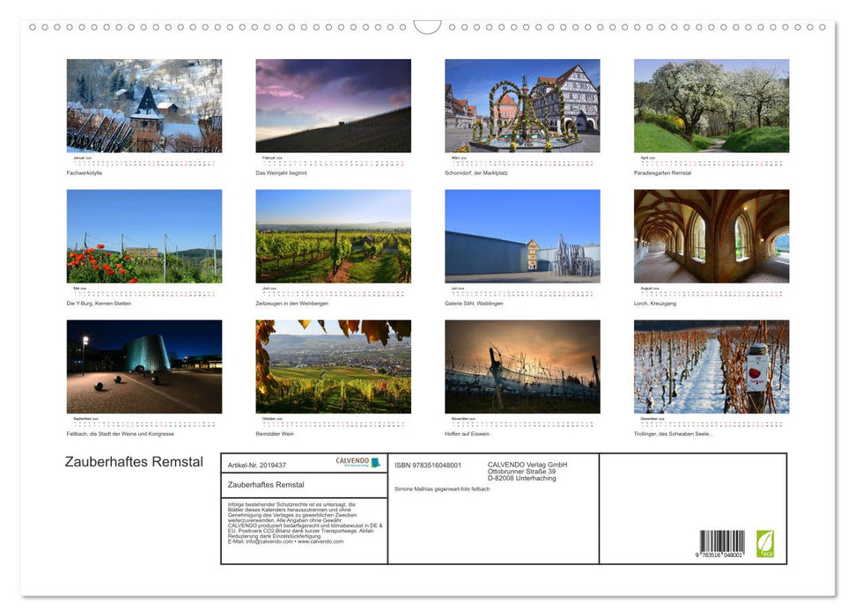Select the May 'Die Y-Burg, Kernen-Stetten' image
Image resolution: width=855 pixels, height=616 pixels.
coord(144,234)
